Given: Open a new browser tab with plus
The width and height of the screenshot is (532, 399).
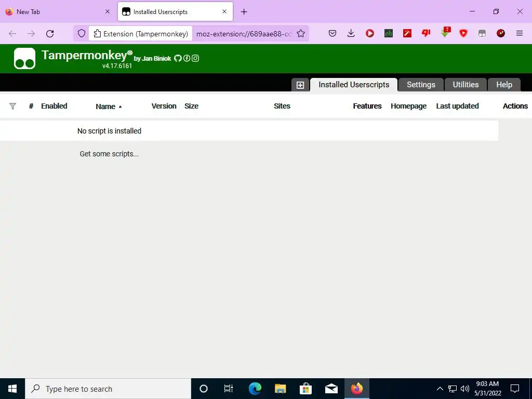Looking at the screenshot, I should coord(244,12).
